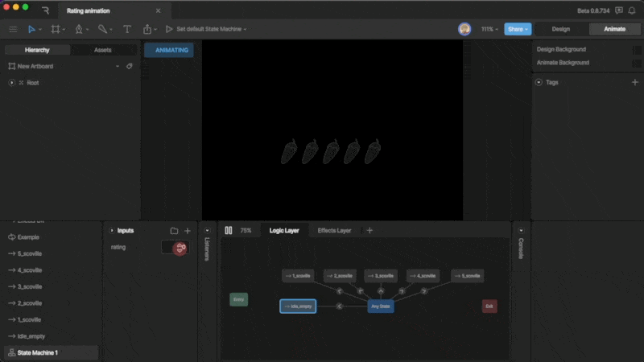Open the hamburger menu in the toolbar
Image resolution: width=644 pixels, height=362 pixels.
[13, 29]
